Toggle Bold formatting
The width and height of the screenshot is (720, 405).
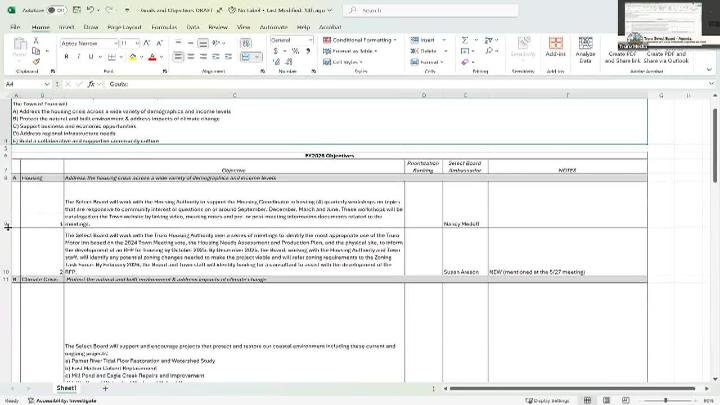[x=67, y=56]
